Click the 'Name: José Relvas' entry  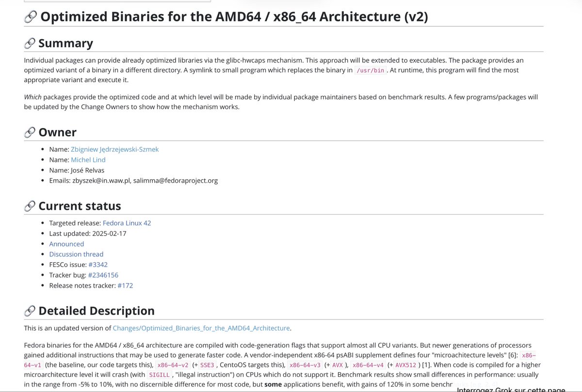click(x=77, y=170)
